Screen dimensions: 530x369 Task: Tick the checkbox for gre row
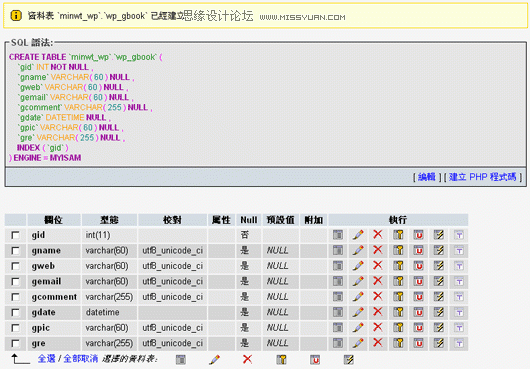[15, 343]
